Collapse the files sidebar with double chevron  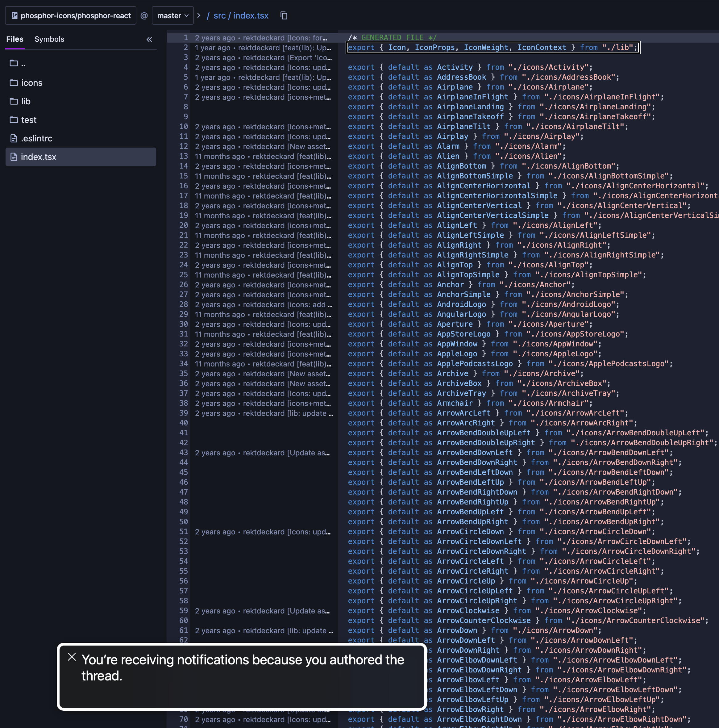pos(149,39)
